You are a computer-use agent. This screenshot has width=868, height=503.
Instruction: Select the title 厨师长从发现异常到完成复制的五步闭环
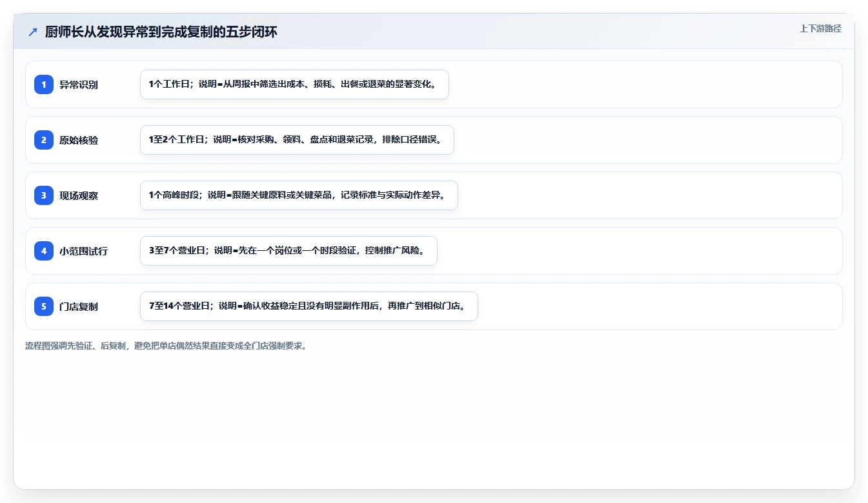click(161, 32)
